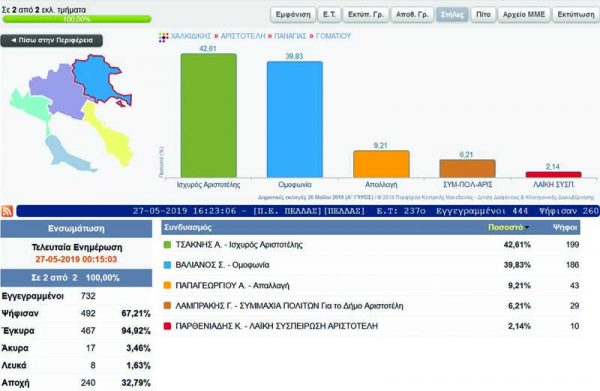Screen dimensions: 600x391
Task: Click the Αποθ. Γρ. button
Action: (x=412, y=15)
